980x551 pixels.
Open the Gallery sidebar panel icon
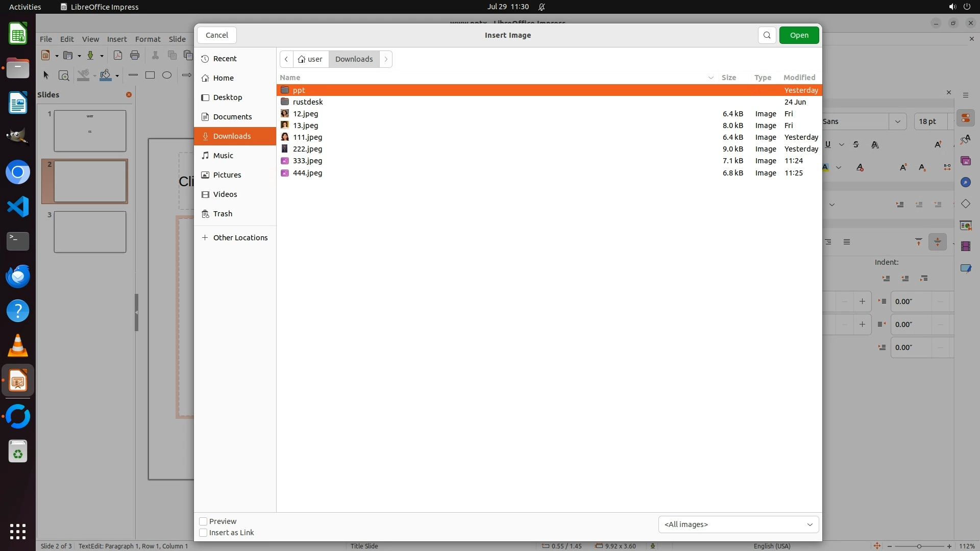coord(965,161)
